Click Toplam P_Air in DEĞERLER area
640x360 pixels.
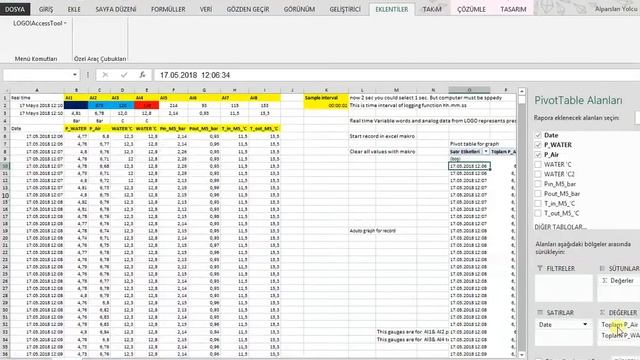619,324
